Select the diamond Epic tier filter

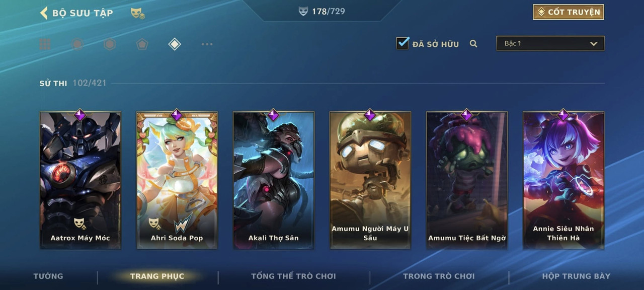(174, 44)
